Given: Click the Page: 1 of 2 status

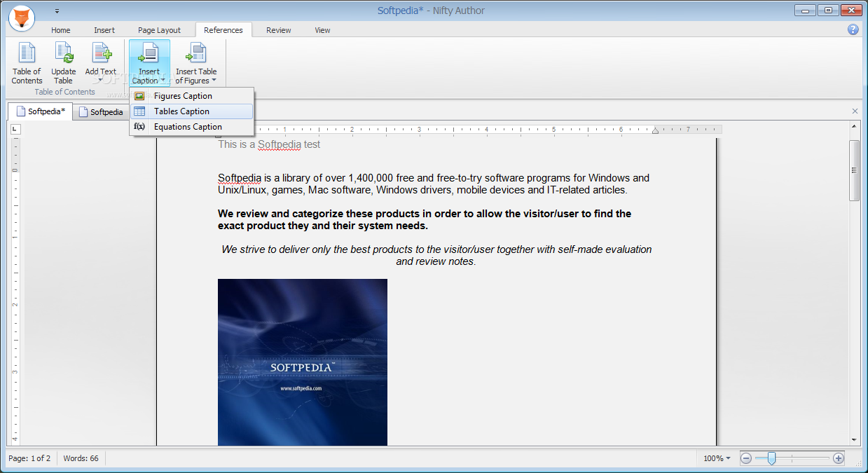Looking at the screenshot, I should 29,458.
